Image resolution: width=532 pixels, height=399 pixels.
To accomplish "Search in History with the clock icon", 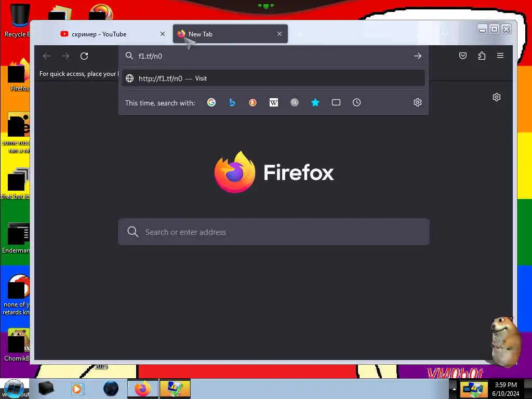I will pos(356,102).
